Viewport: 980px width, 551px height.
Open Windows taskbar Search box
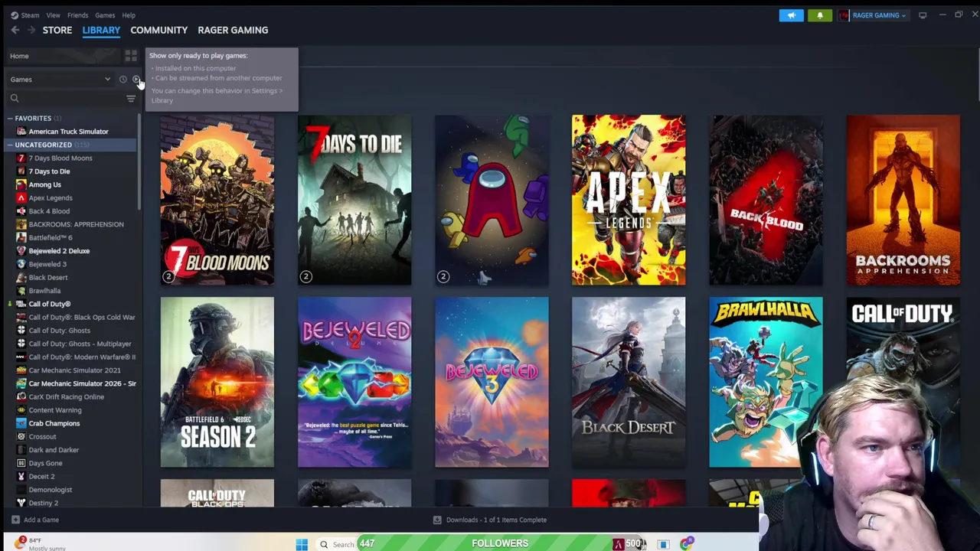(337, 544)
